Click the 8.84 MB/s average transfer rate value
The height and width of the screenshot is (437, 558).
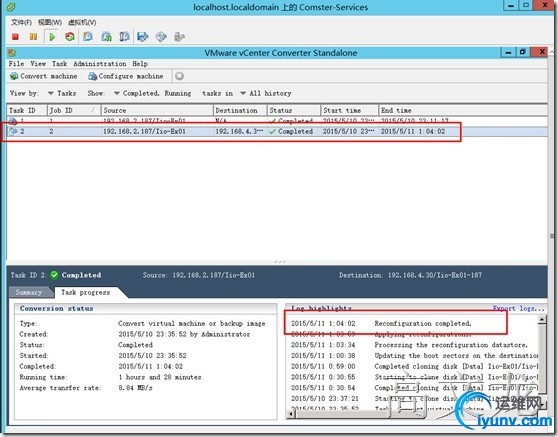[x=135, y=388]
